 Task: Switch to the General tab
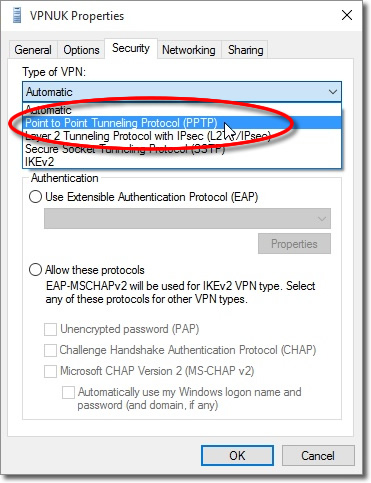click(x=33, y=50)
